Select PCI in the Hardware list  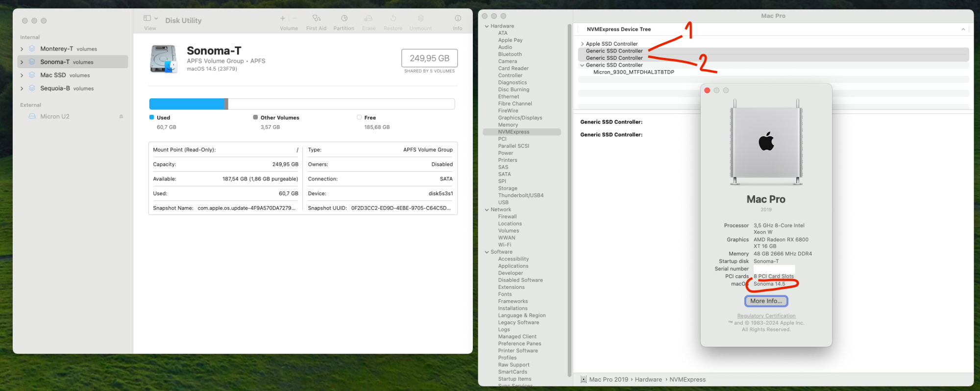tap(502, 139)
